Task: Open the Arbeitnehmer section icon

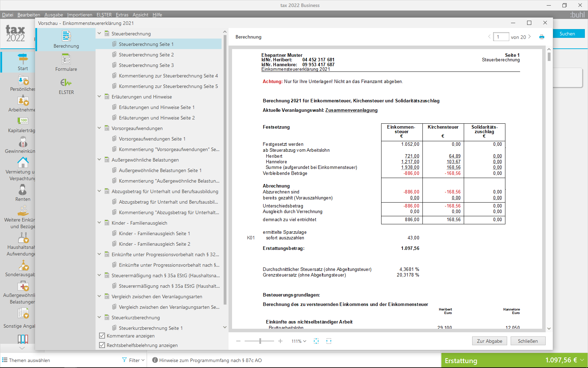Action: 23,101
